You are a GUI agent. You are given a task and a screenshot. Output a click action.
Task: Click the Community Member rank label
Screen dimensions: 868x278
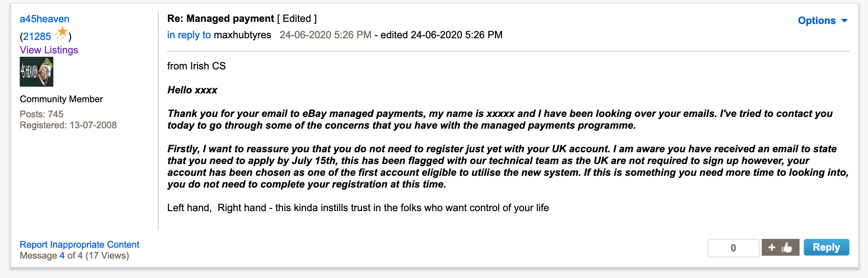tap(61, 99)
